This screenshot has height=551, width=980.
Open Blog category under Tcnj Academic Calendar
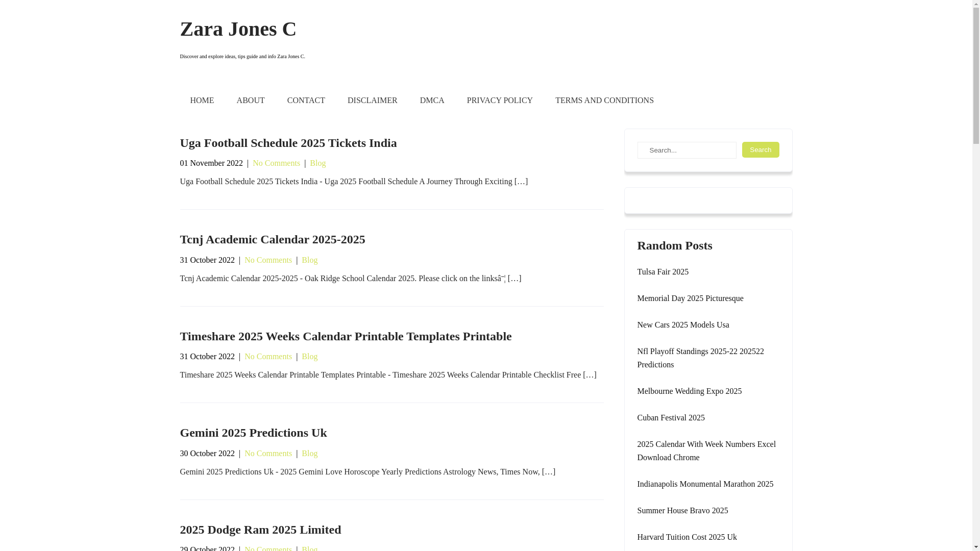pos(309,260)
